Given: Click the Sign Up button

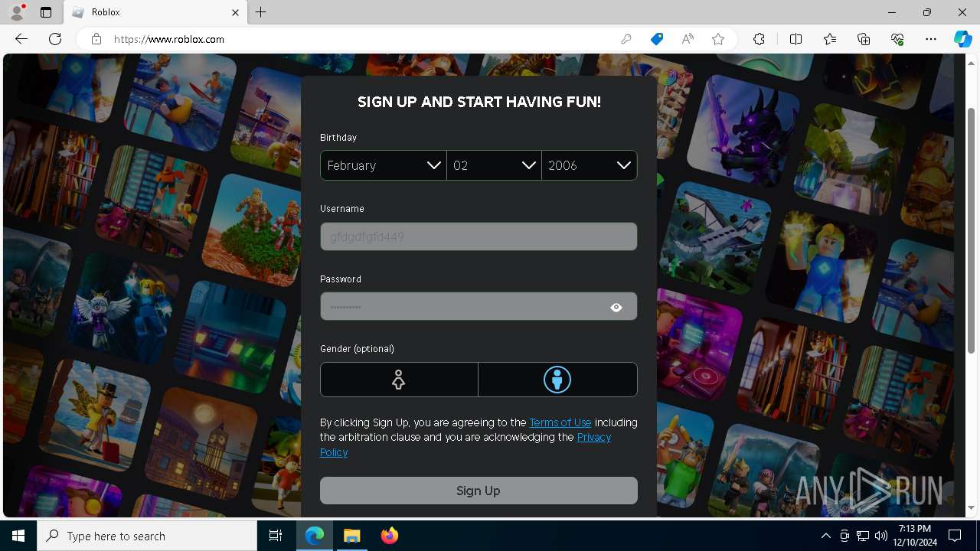Looking at the screenshot, I should (479, 491).
